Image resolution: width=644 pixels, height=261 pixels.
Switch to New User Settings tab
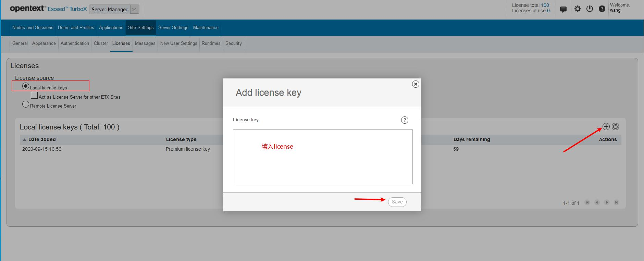pyautogui.click(x=179, y=43)
